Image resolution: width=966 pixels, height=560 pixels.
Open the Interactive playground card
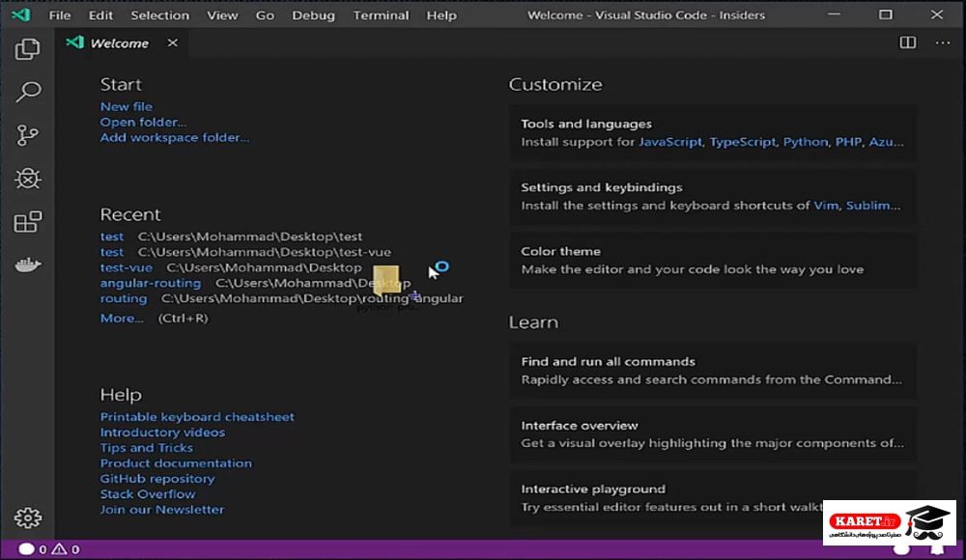click(712, 498)
